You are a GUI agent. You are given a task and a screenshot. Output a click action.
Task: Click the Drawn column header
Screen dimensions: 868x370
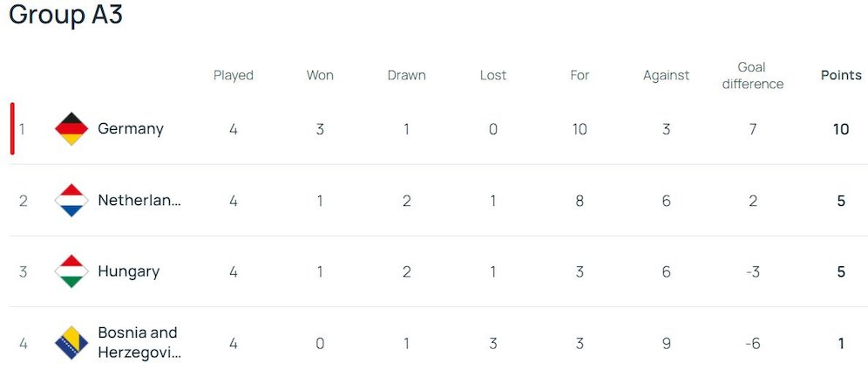coord(407,75)
